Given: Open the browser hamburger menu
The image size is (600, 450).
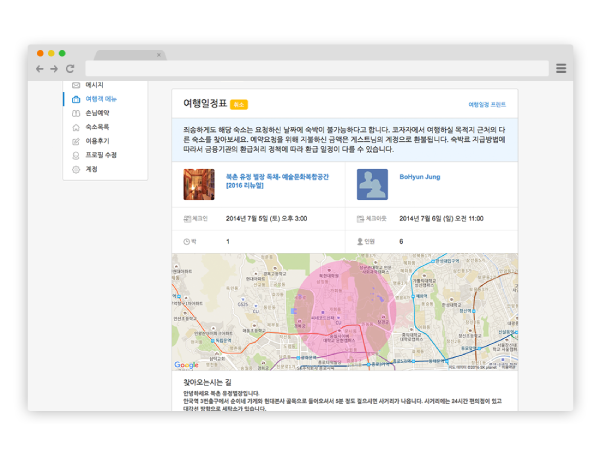Looking at the screenshot, I should pyautogui.click(x=561, y=68).
